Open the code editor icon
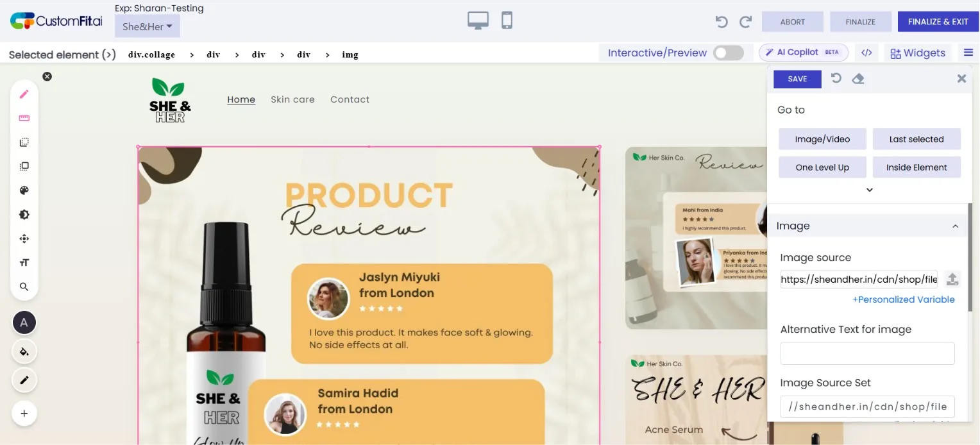 [866, 53]
